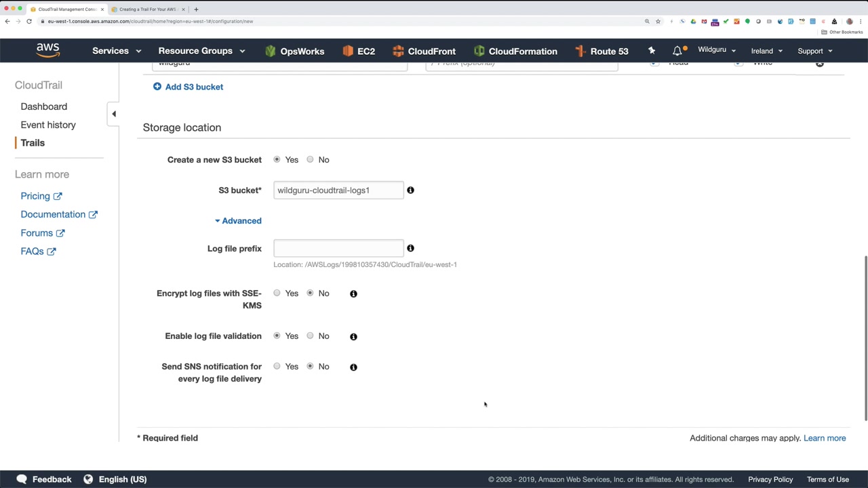
Task: Go back in browser history
Action: tap(7, 21)
